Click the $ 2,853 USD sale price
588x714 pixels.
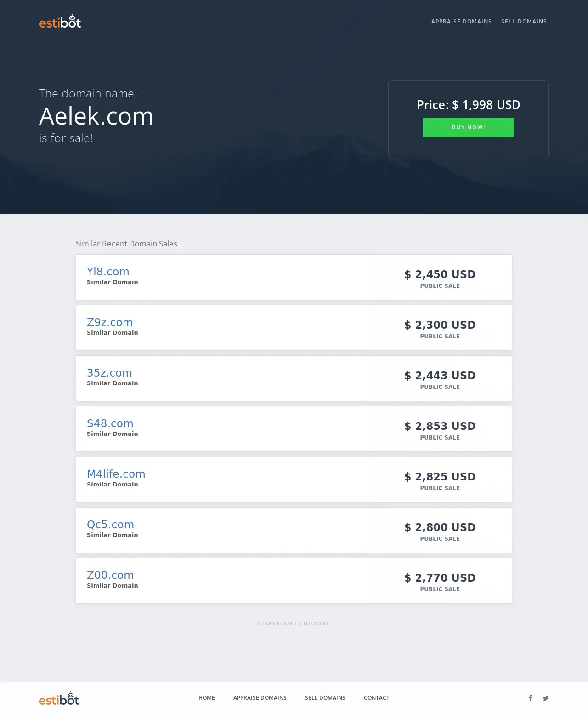(440, 426)
